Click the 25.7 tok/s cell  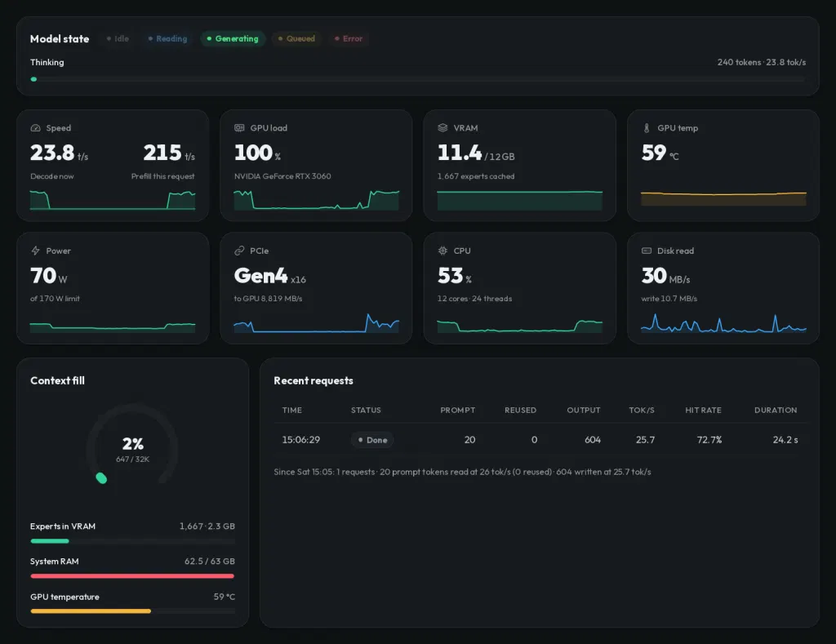pos(645,440)
